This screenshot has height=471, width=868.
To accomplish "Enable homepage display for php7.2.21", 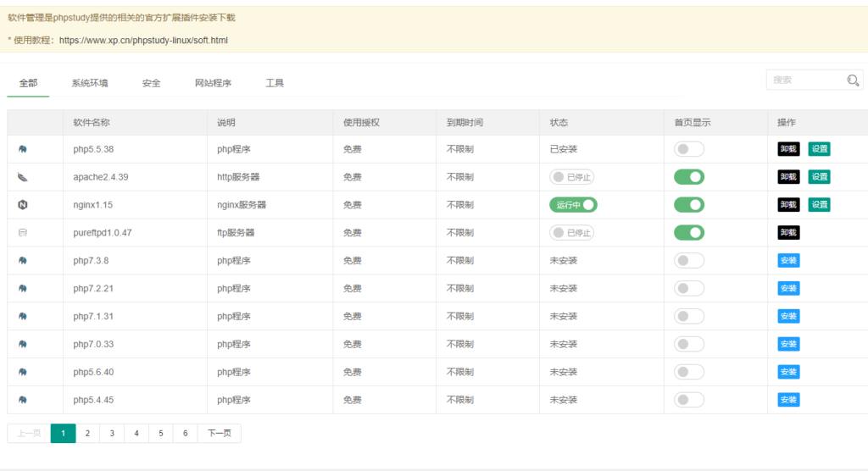I will tap(688, 288).
